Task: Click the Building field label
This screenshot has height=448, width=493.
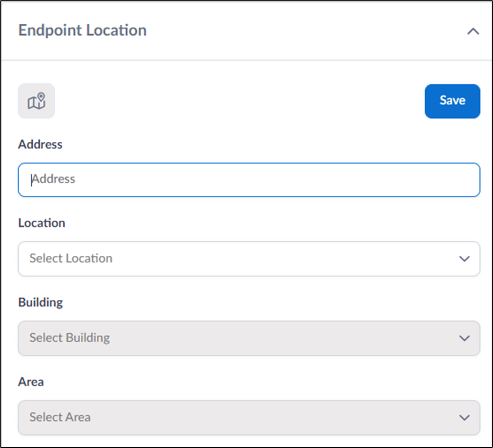Action: coord(41,303)
